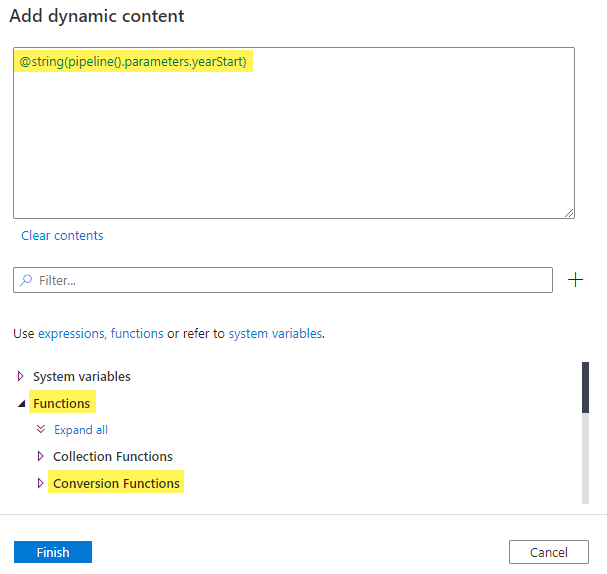This screenshot has height=574, width=607.
Task: Click the magnifier icon in the filter field
Action: pos(26,280)
